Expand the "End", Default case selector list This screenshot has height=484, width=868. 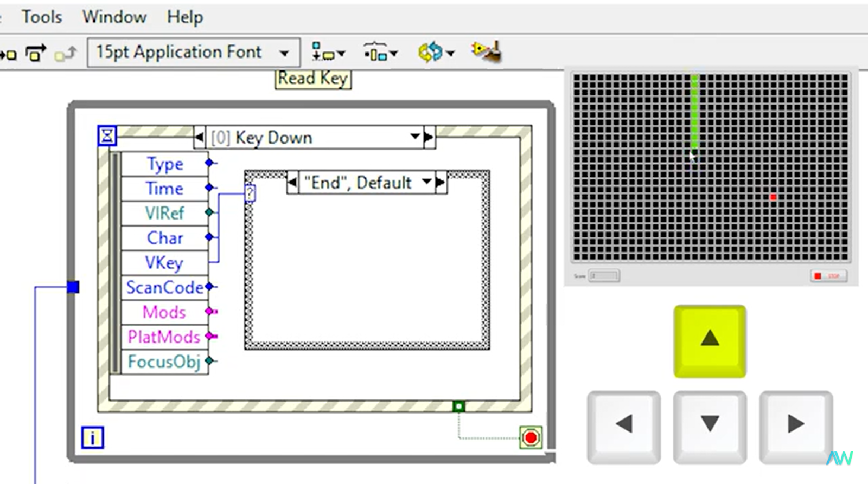pos(427,182)
